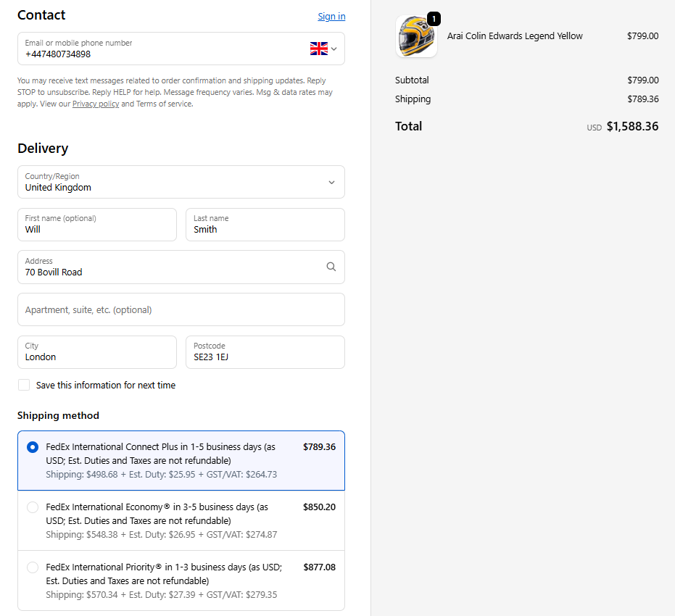Click the Apartment, suite, etc. field
This screenshot has height=616, width=675.
tap(181, 309)
